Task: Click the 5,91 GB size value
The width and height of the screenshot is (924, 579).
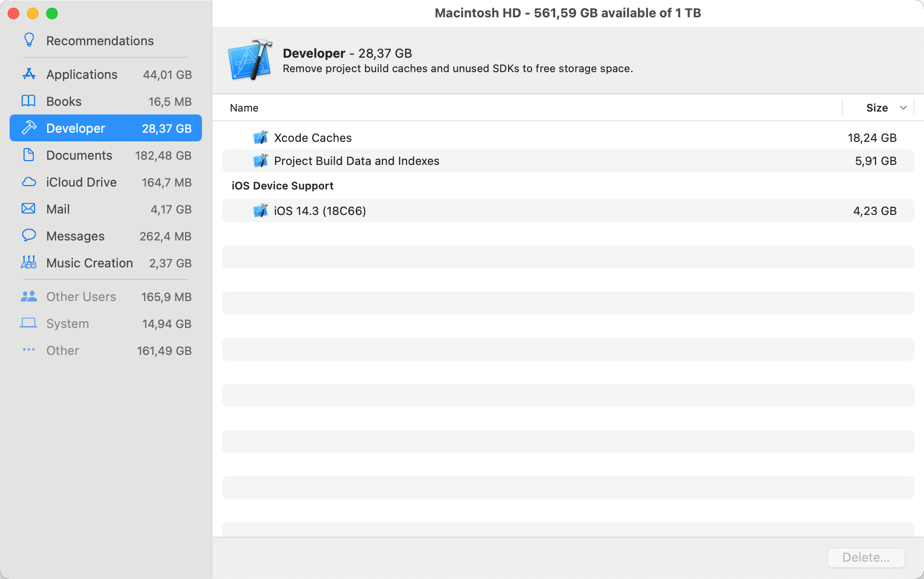Action: [876, 161]
